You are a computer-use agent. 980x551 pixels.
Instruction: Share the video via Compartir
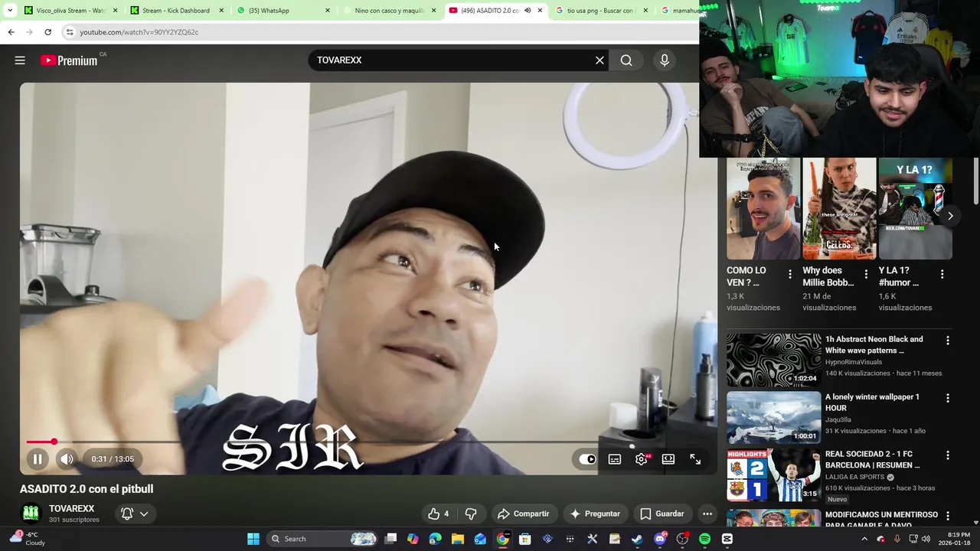pos(524,514)
